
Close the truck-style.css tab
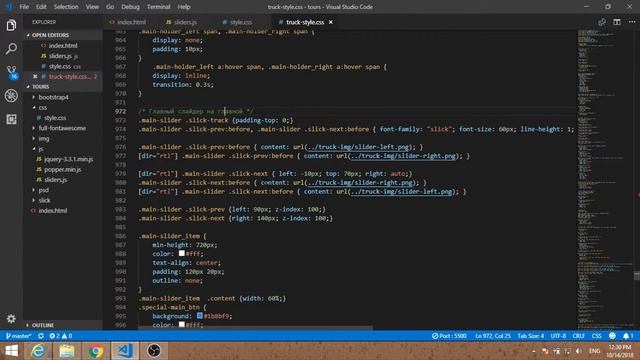[331, 22]
